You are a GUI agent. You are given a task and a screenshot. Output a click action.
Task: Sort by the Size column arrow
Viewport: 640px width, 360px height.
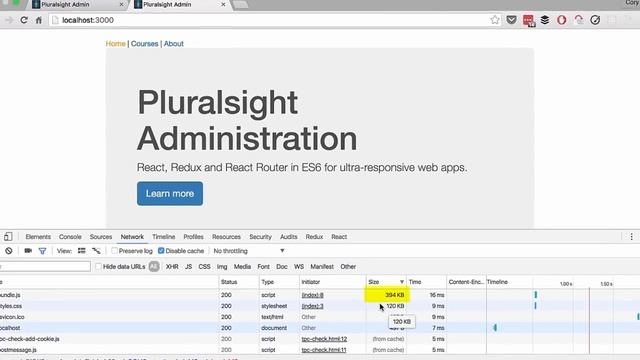click(x=402, y=282)
